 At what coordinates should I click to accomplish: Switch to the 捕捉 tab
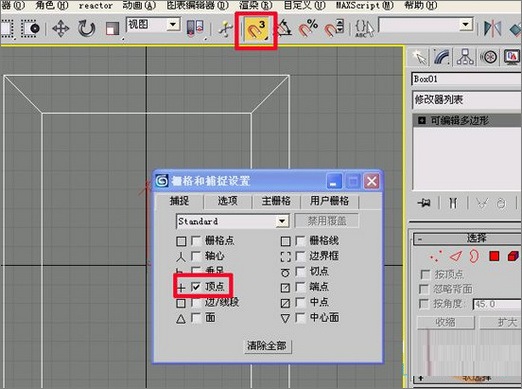click(179, 201)
